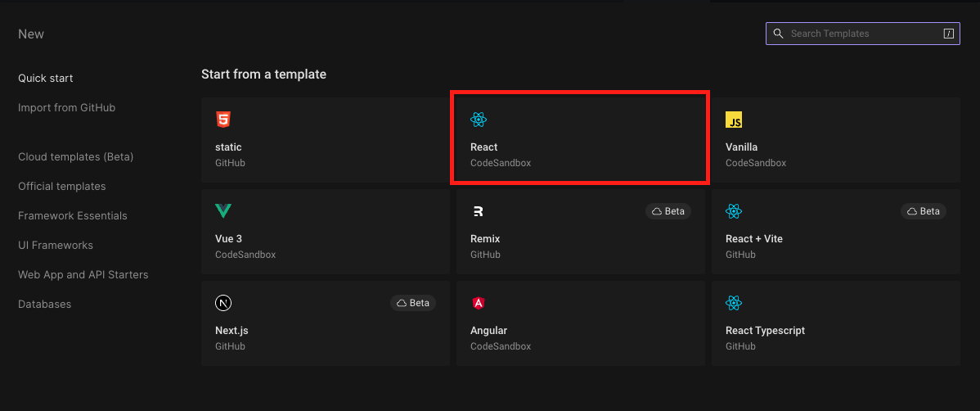This screenshot has width=980, height=411.
Task: Click CodeSandbox label under Vanilla template
Action: click(756, 163)
